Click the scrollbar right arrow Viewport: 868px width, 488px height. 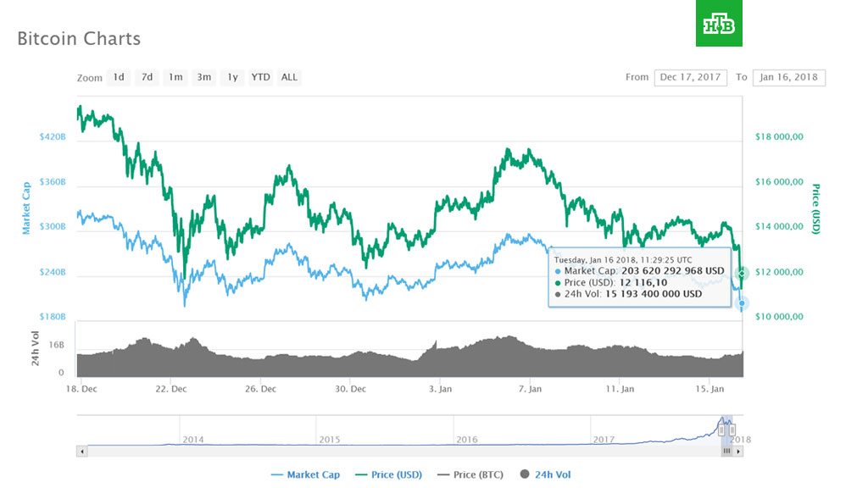(x=738, y=452)
